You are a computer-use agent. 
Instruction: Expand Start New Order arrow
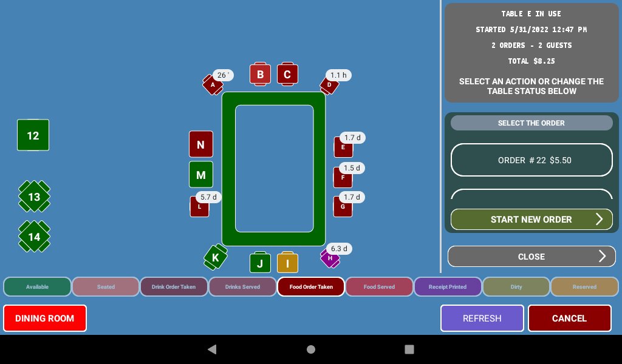coord(599,220)
